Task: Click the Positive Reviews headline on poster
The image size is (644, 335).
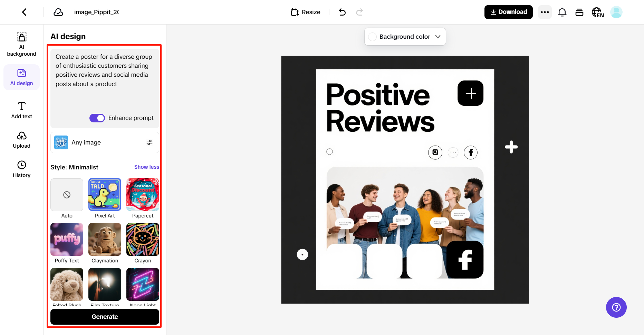Action: pos(380,108)
